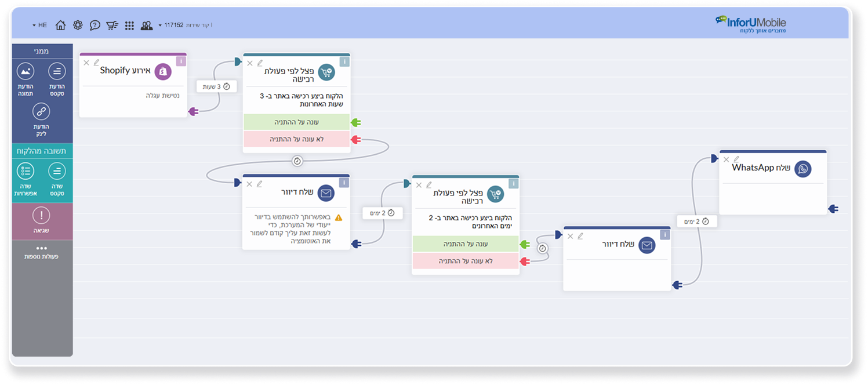The image size is (868, 385).
Task: Delete the WhatsApp send node
Action: click(726, 159)
